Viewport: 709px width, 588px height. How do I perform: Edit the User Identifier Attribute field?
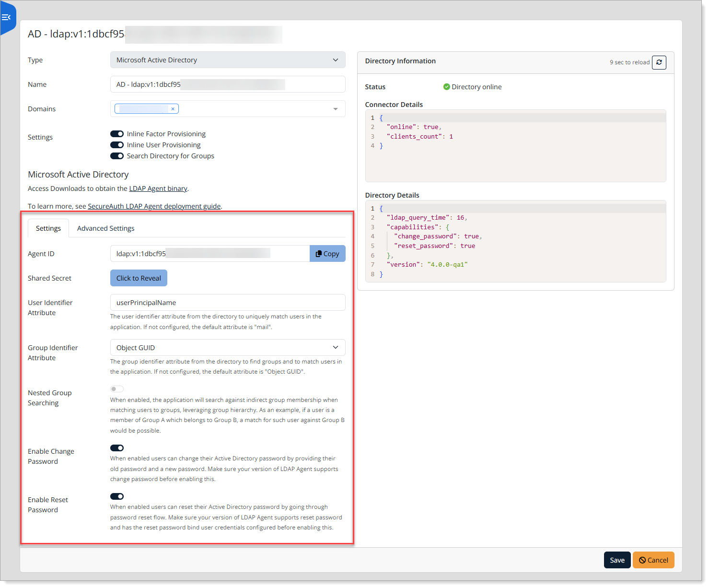(228, 303)
